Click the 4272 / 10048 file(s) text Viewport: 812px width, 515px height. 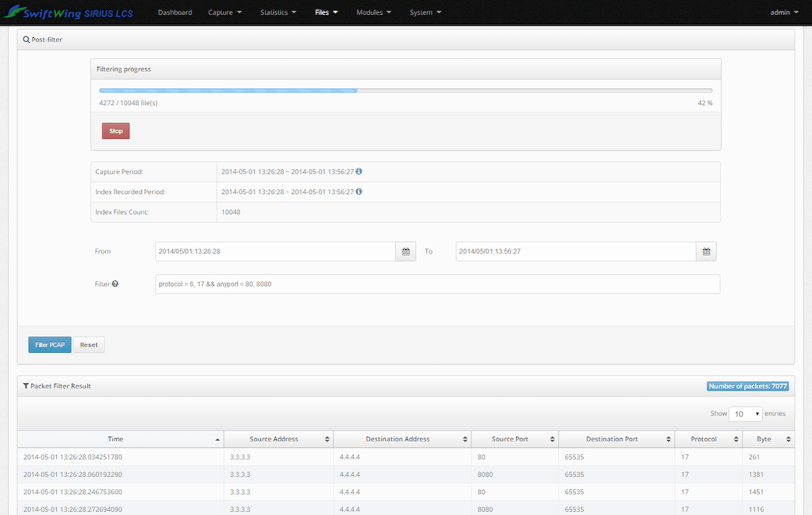click(129, 103)
